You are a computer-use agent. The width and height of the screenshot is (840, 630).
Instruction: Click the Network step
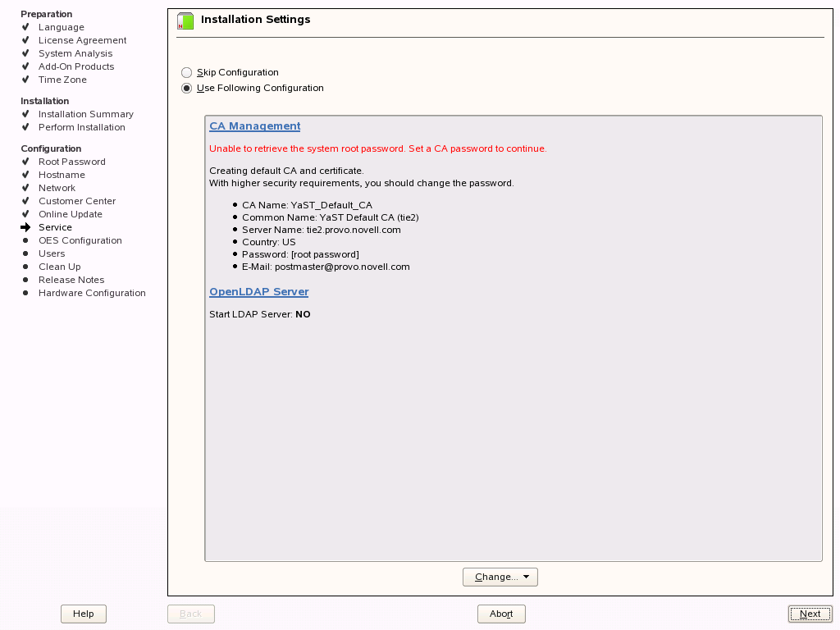(57, 188)
